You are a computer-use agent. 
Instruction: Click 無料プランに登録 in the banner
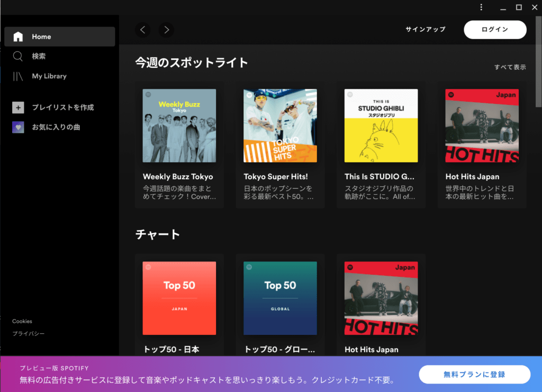tap(474, 375)
